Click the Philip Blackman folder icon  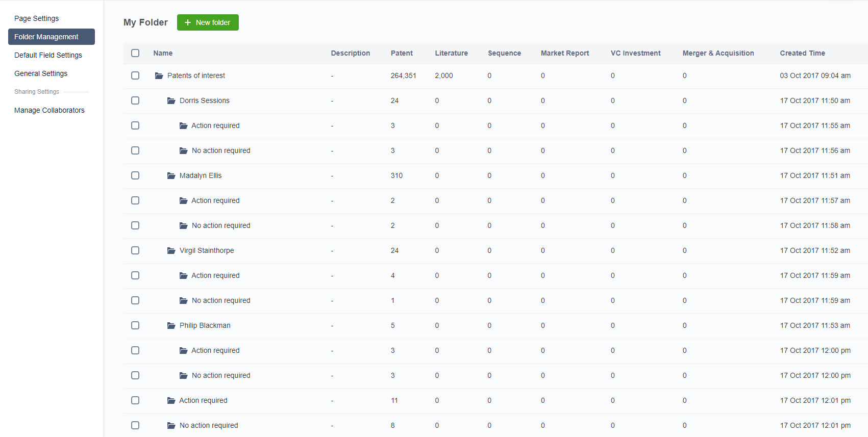[x=171, y=325]
